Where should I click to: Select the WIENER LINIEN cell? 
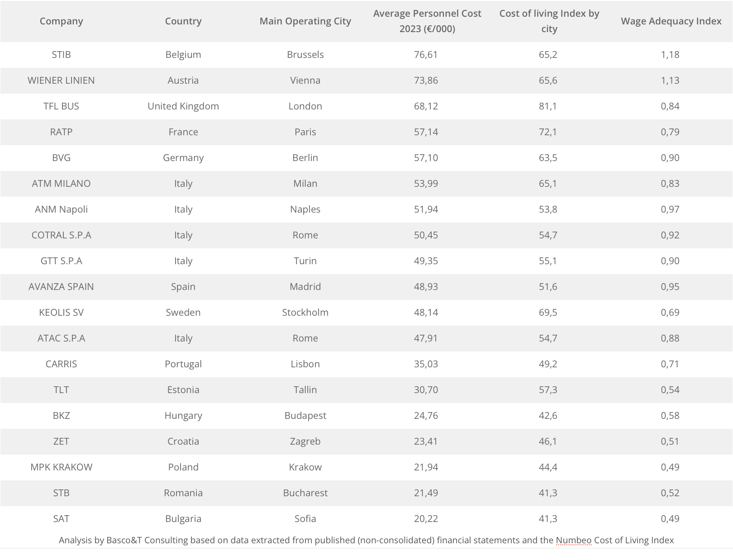pos(61,81)
